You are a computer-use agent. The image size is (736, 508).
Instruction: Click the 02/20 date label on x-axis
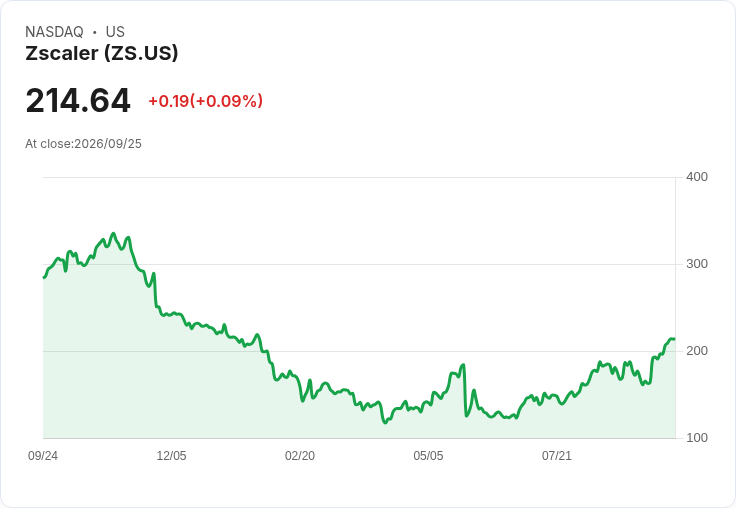coord(300,456)
